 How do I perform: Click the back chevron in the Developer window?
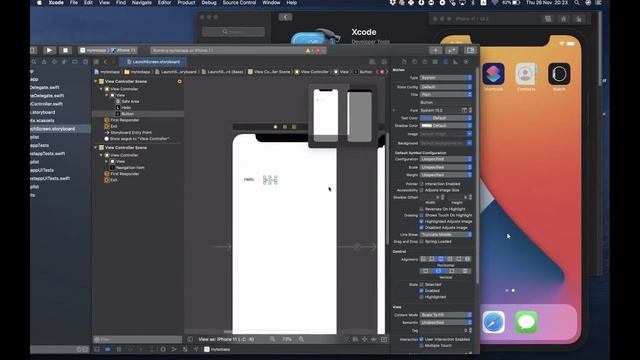pyautogui.click(x=285, y=17)
